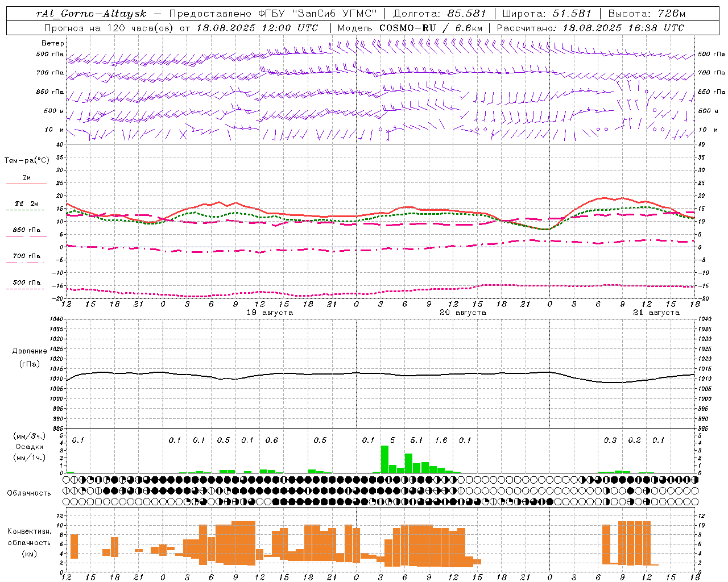This screenshot has width=728, height=582.
Task: Click the longitude value 85.581
Action: click(467, 14)
